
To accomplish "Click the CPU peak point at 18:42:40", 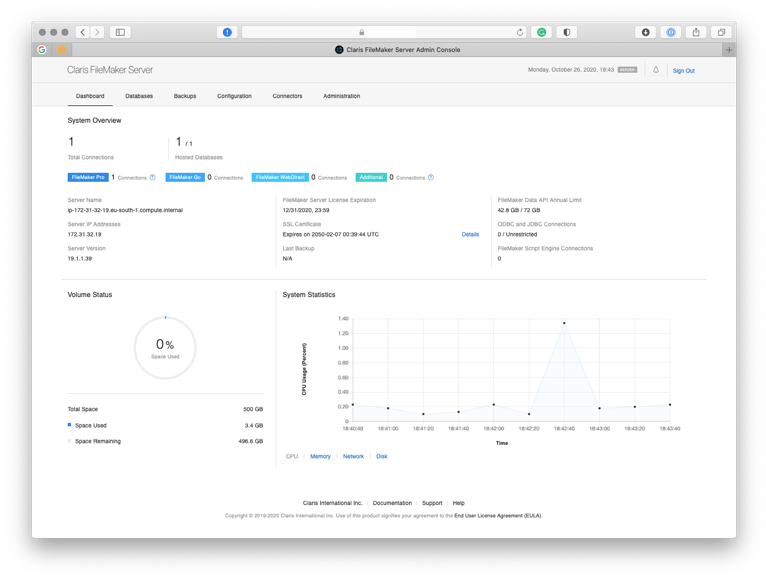I will (564, 323).
